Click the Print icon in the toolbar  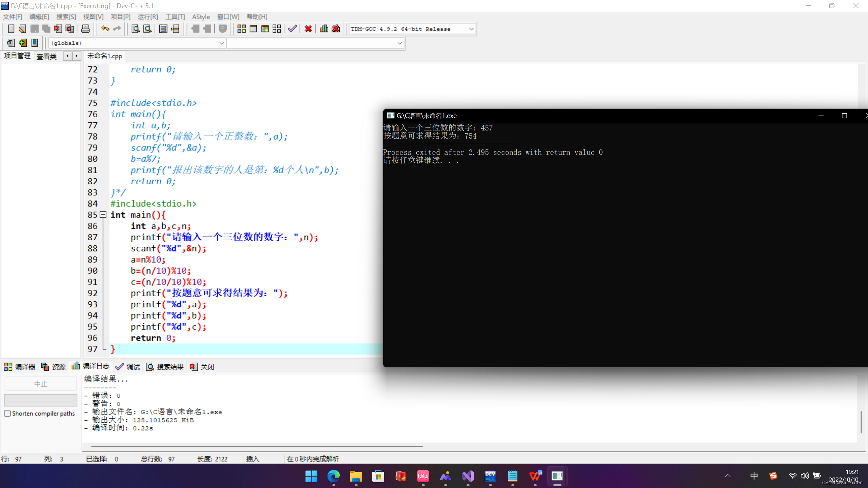[85, 29]
